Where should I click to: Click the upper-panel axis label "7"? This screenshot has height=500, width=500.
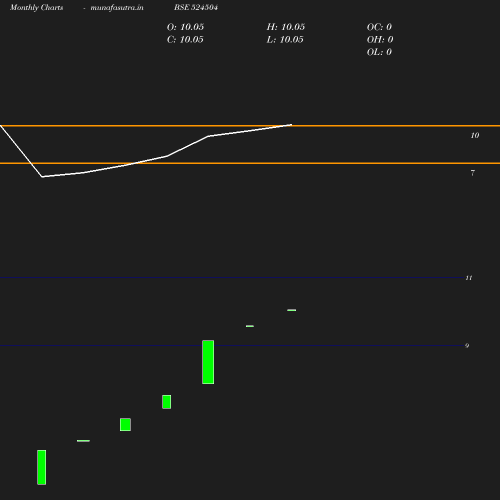[473, 173]
